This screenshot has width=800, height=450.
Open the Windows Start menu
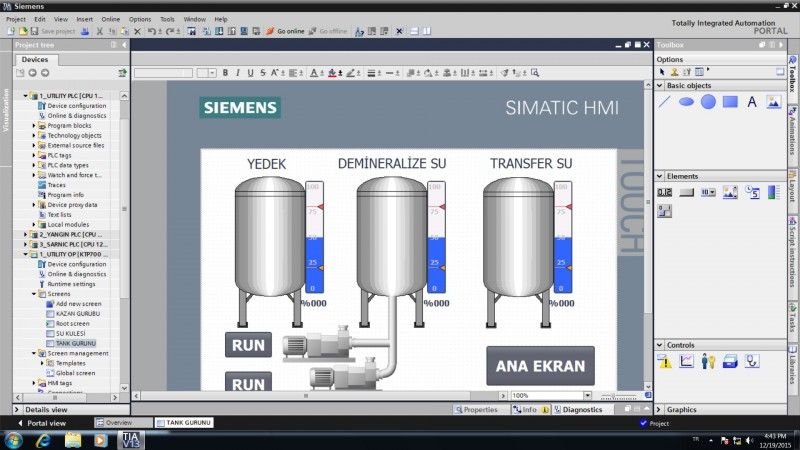14,440
